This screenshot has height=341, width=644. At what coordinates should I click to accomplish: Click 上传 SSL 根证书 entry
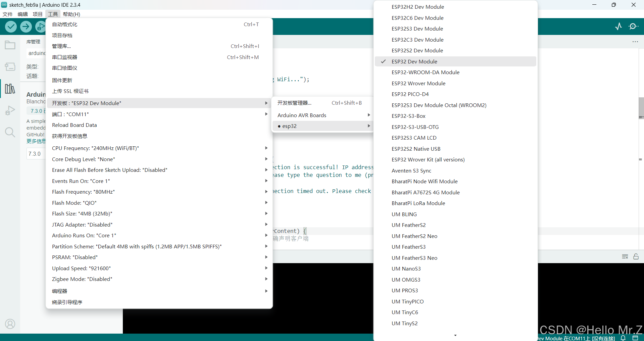click(x=159, y=91)
